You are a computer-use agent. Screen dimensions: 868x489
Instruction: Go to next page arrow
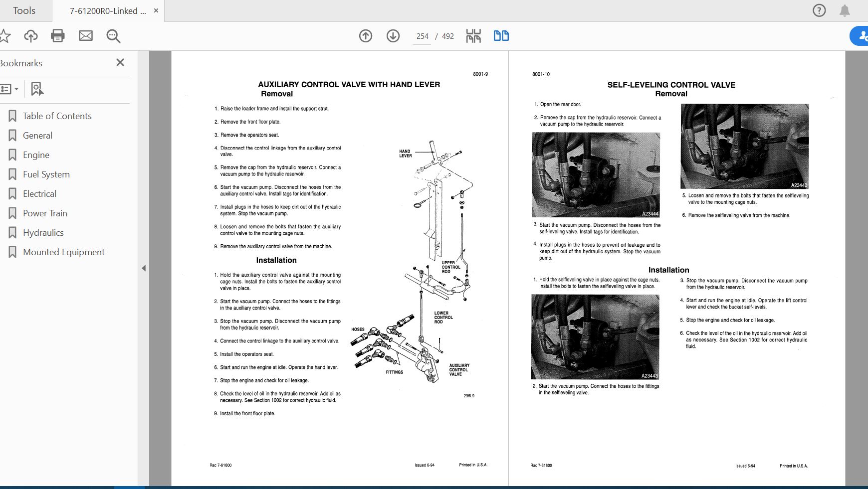point(393,36)
